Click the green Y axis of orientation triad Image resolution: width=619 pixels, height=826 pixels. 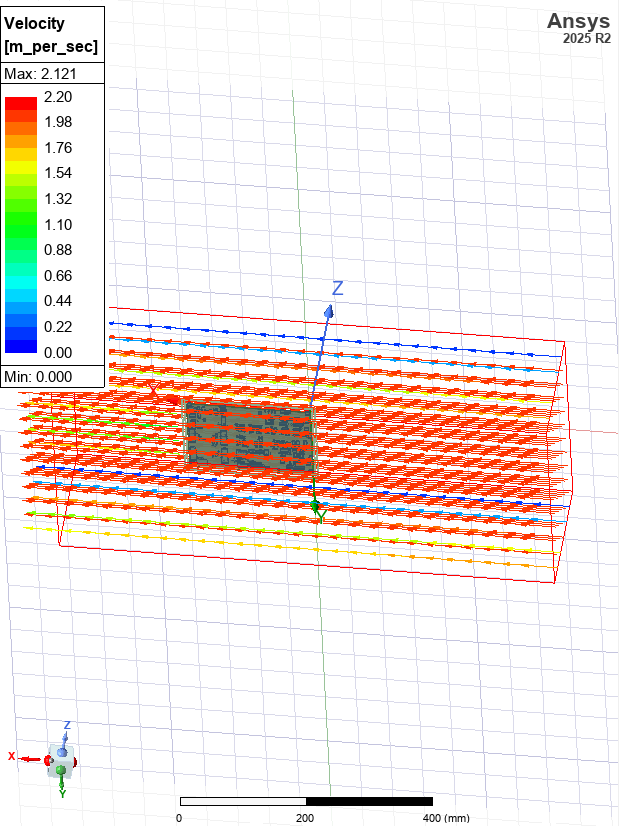pos(62,783)
